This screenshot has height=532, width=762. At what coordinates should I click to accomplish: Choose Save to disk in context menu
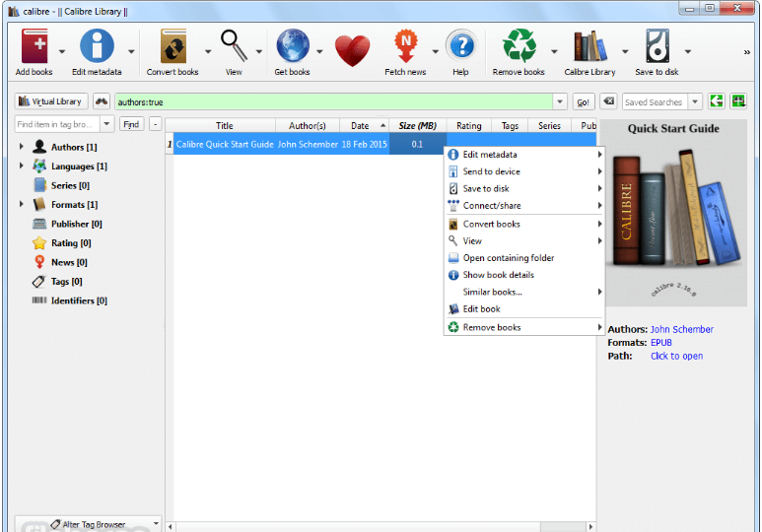(x=524, y=188)
